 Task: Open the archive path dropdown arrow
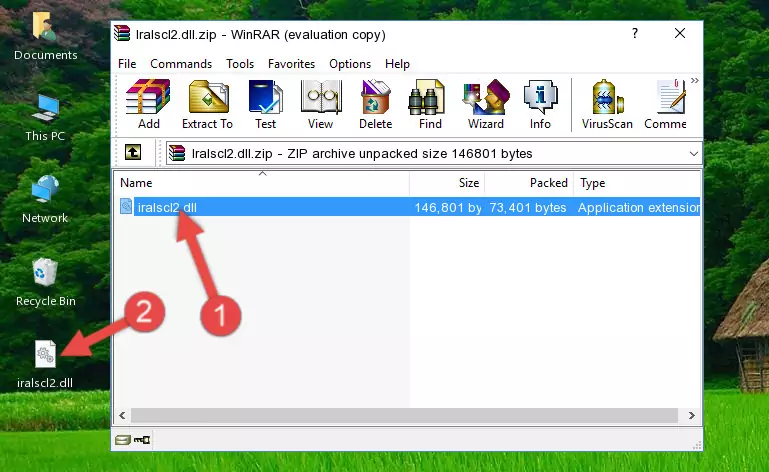[693, 154]
